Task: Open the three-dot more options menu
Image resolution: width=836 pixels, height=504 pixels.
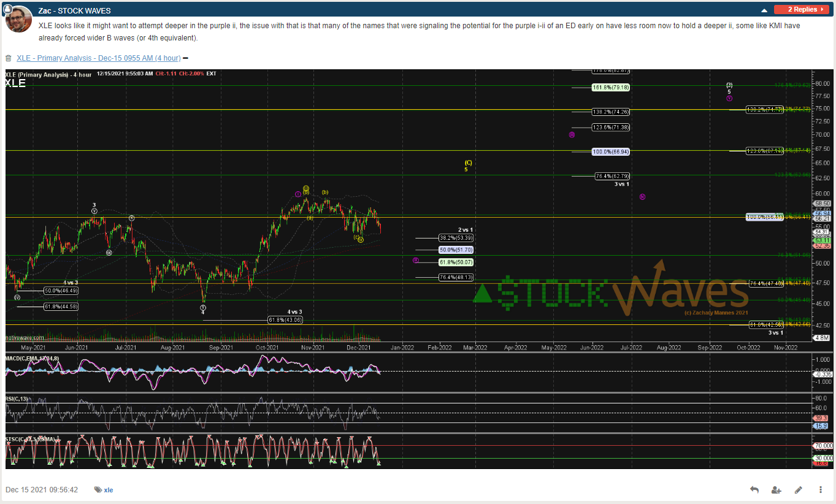Action: tap(821, 490)
